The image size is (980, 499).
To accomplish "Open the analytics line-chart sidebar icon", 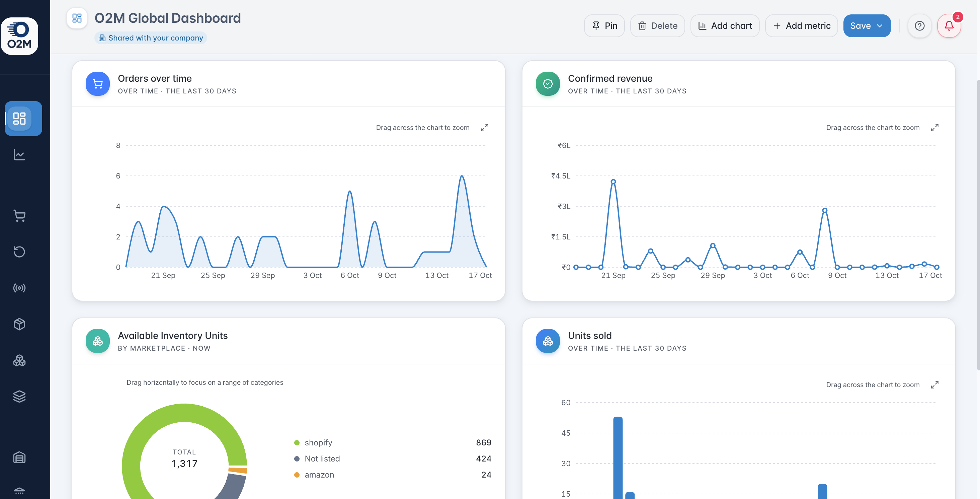I will click(19, 154).
